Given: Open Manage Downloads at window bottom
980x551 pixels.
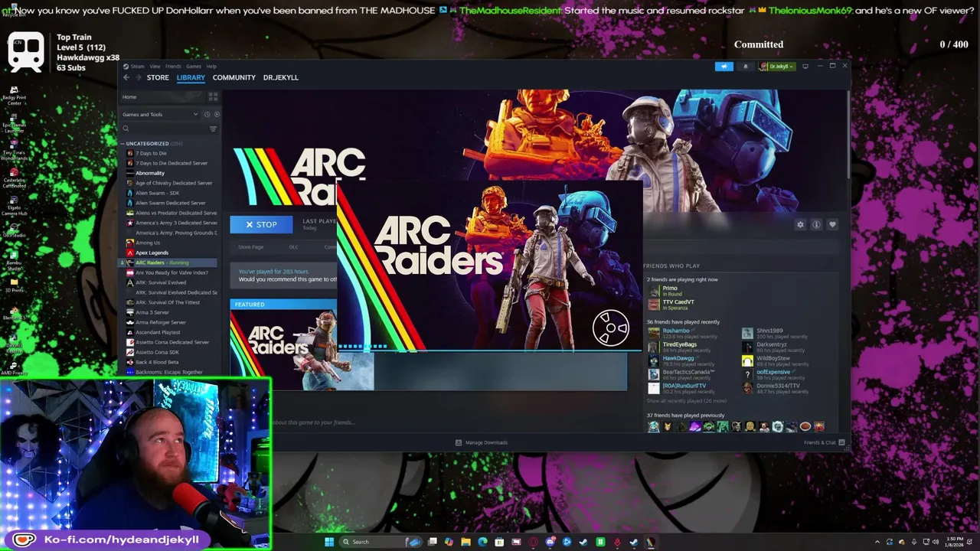Looking at the screenshot, I should click(482, 442).
